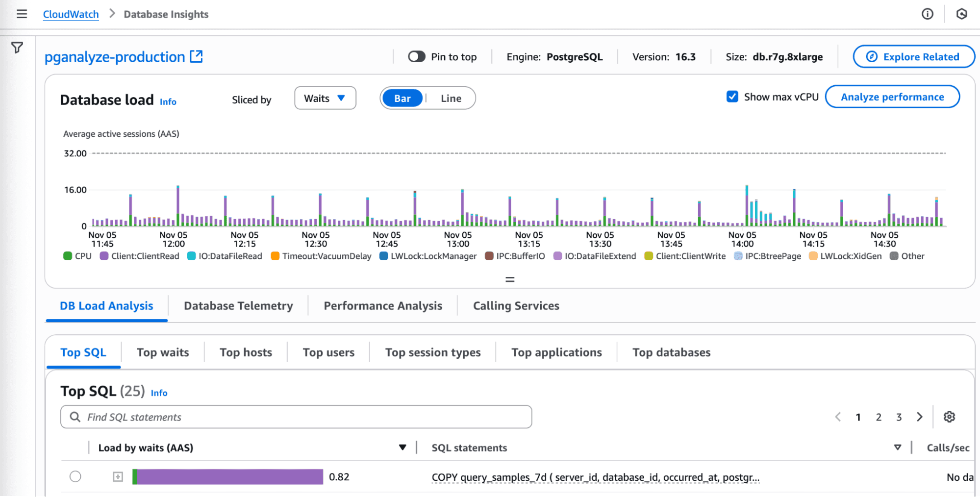Sort by Load by waits (AAS) column arrow
Viewport: 980px width, 497px height.
pos(402,447)
